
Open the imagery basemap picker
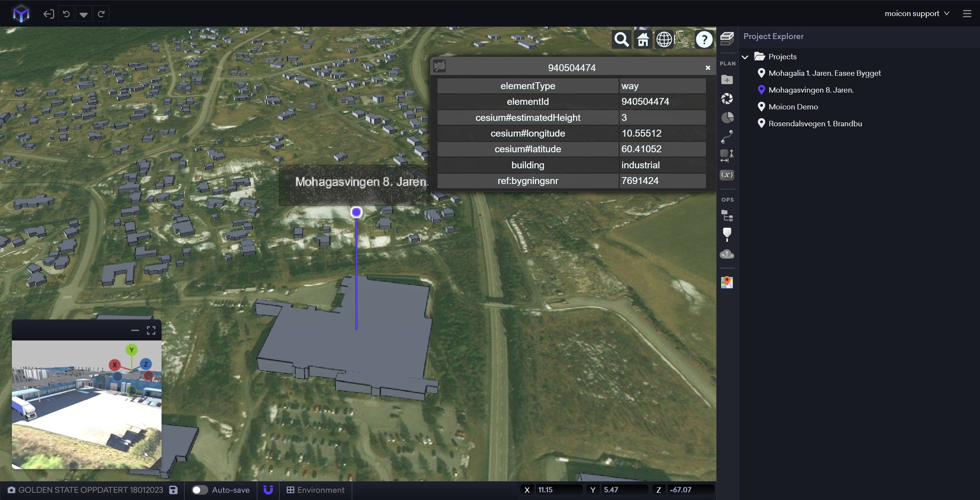pos(684,39)
